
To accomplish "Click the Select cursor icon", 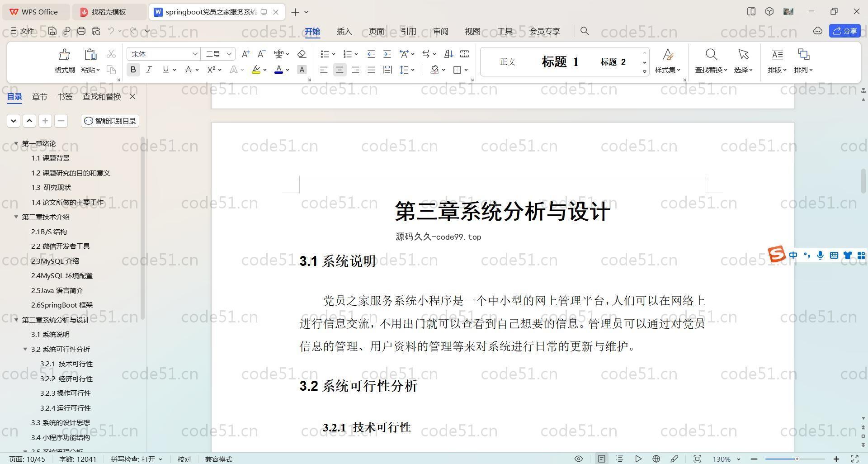I will 743,55.
